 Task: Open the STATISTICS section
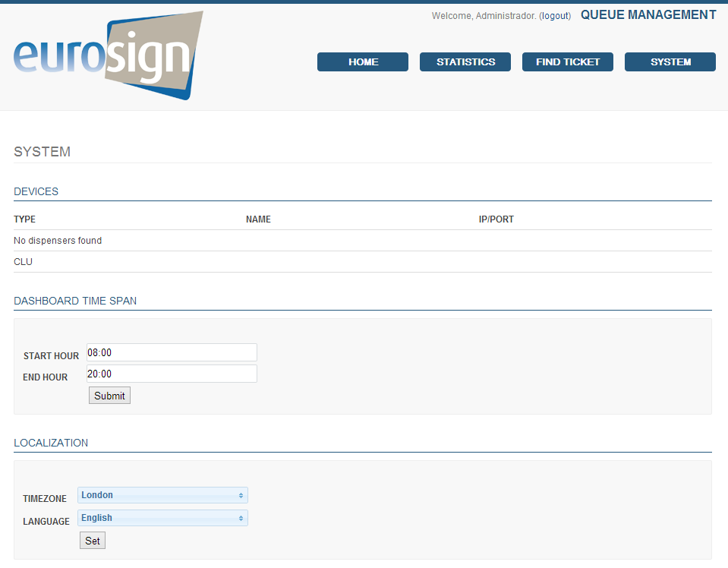pos(465,62)
